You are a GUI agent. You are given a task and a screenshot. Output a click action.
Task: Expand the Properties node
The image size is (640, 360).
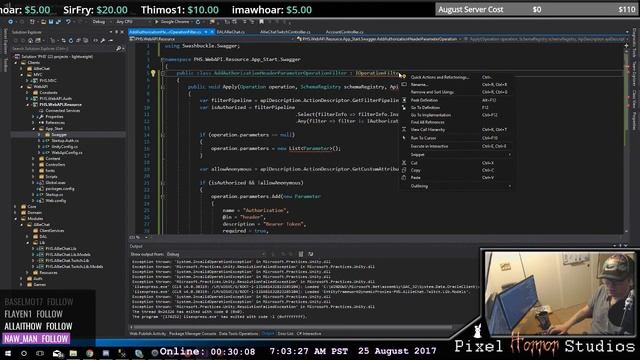(33, 117)
